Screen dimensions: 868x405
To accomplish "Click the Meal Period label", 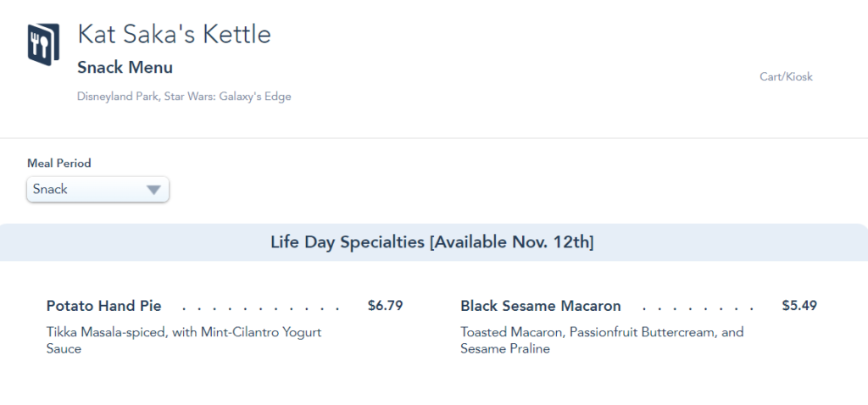I will [58, 163].
